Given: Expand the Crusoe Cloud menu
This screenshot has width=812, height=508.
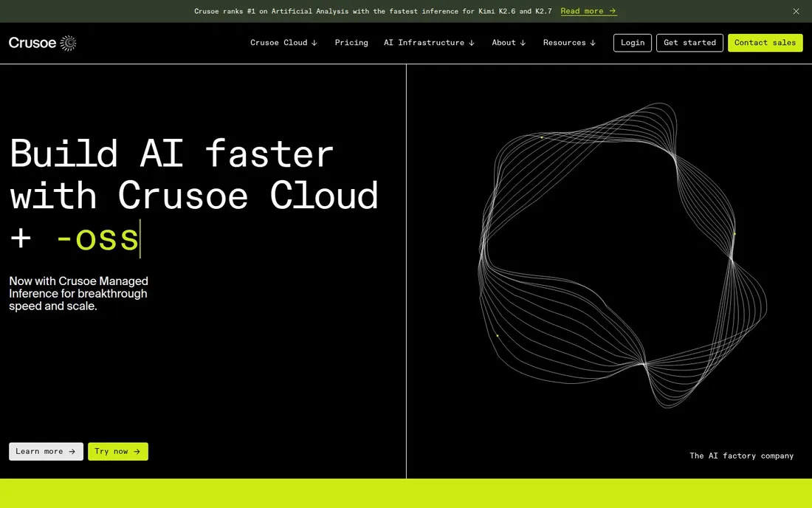Looking at the screenshot, I should point(283,43).
